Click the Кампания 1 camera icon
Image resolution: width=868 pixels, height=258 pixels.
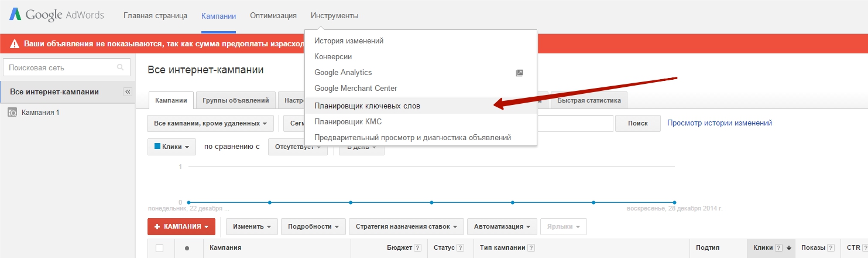[x=12, y=112]
